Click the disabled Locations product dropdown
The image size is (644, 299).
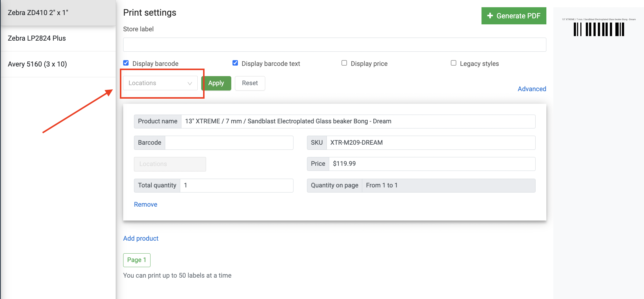(x=170, y=164)
